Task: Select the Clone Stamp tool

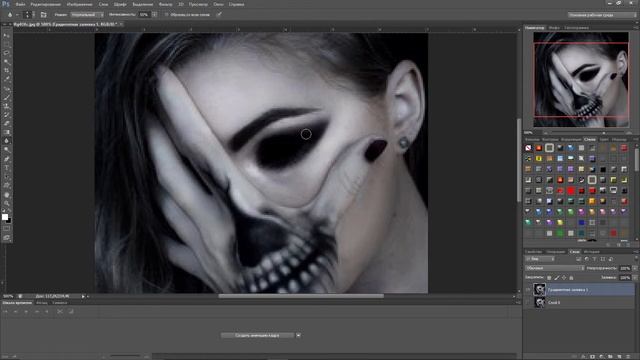Action: tap(7, 106)
